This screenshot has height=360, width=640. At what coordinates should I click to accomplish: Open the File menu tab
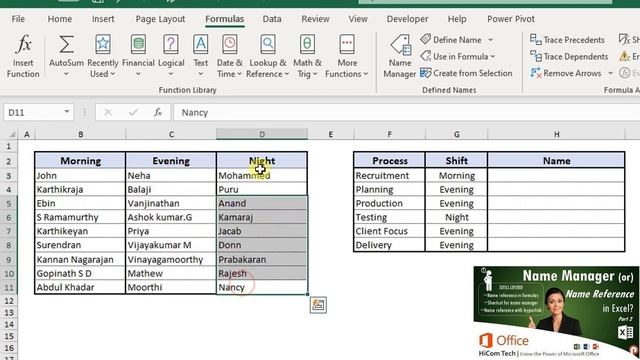tap(18, 19)
